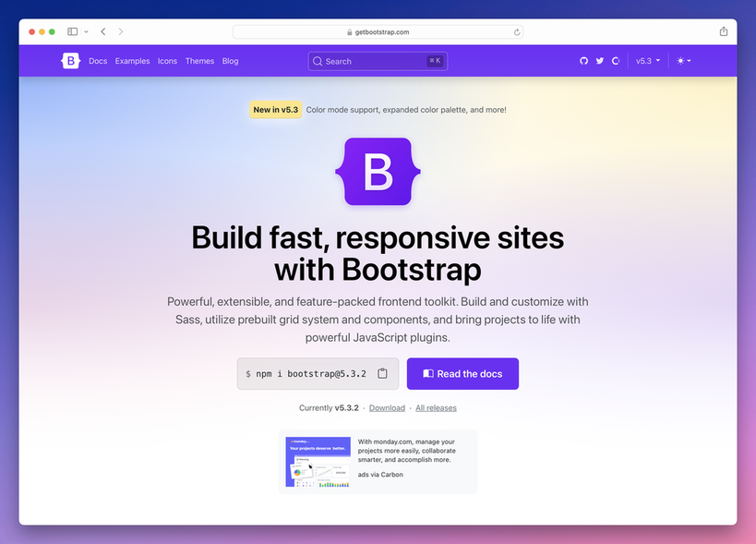Toggle the Safari sidebar

coord(71,30)
